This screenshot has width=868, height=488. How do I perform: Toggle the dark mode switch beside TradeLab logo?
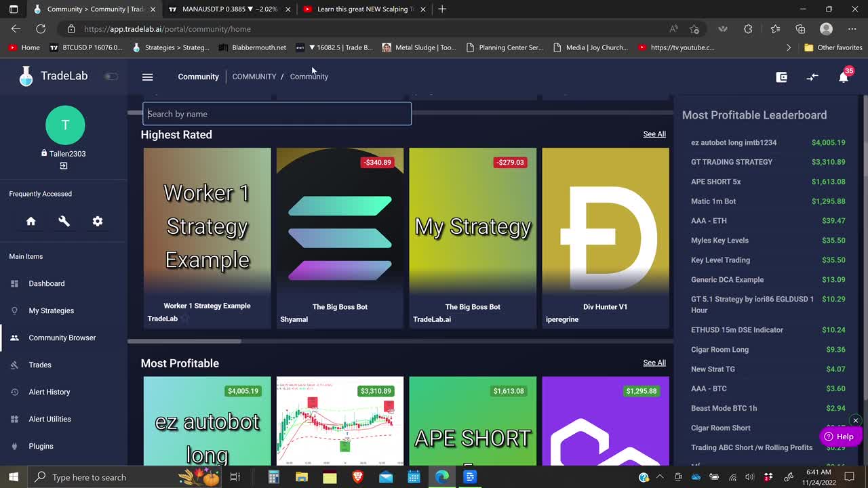pyautogui.click(x=111, y=77)
